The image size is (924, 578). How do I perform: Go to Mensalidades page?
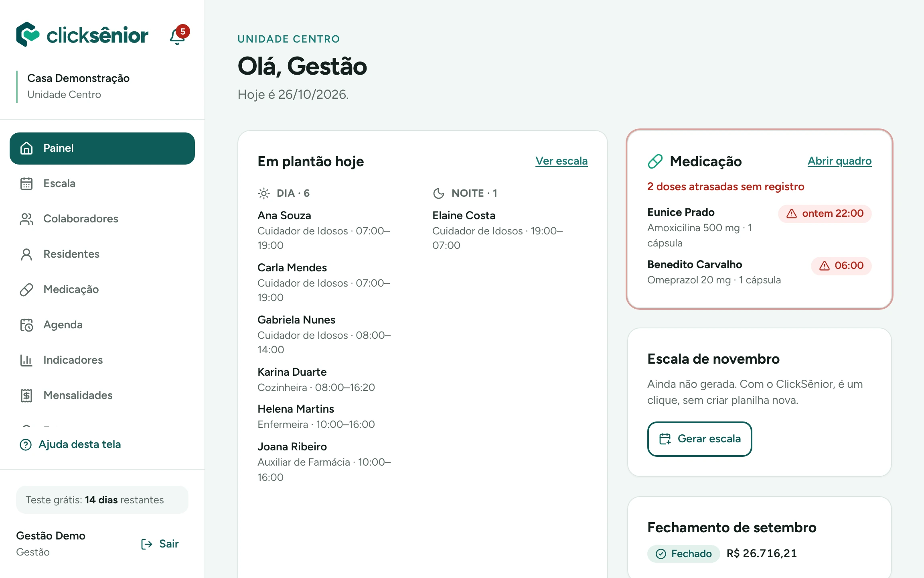[102, 395]
